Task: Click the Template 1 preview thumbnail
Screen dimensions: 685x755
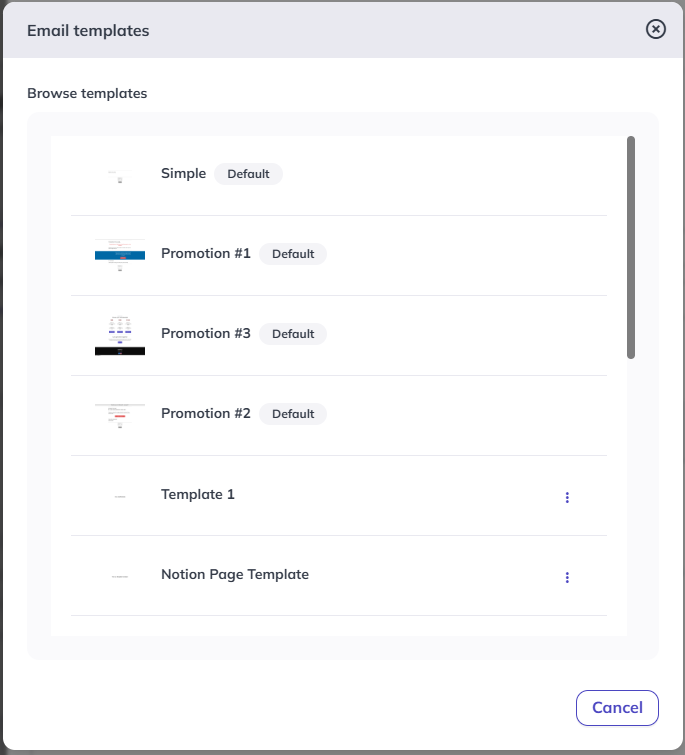Action: [120, 496]
